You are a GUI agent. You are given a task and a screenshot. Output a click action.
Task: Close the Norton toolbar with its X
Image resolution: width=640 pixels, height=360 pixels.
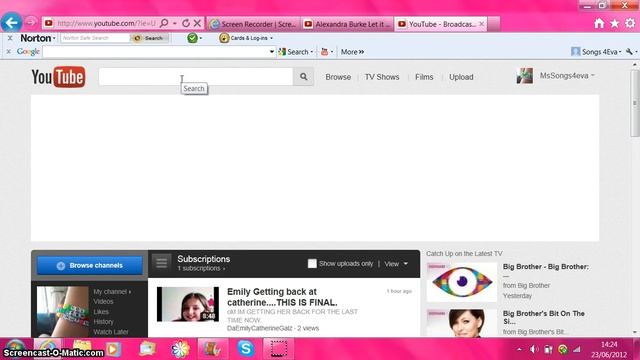point(10,38)
